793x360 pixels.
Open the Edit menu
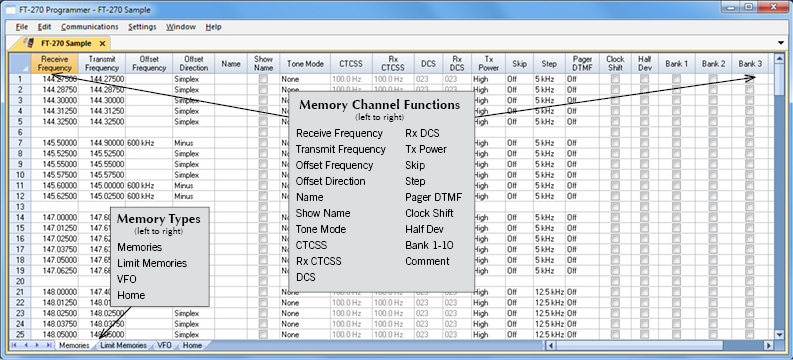[45, 27]
